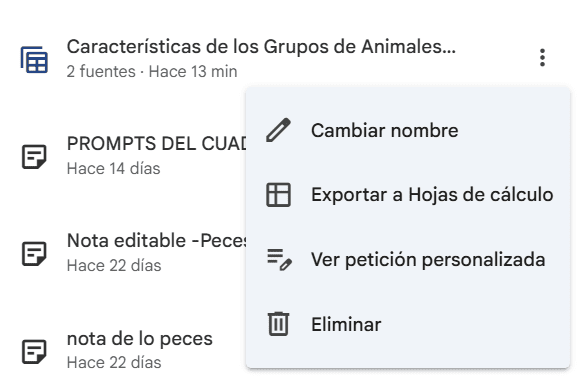The image size is (580, 376).
Task: Click the trash can delete icon
Action: click(x=278, y=324)
